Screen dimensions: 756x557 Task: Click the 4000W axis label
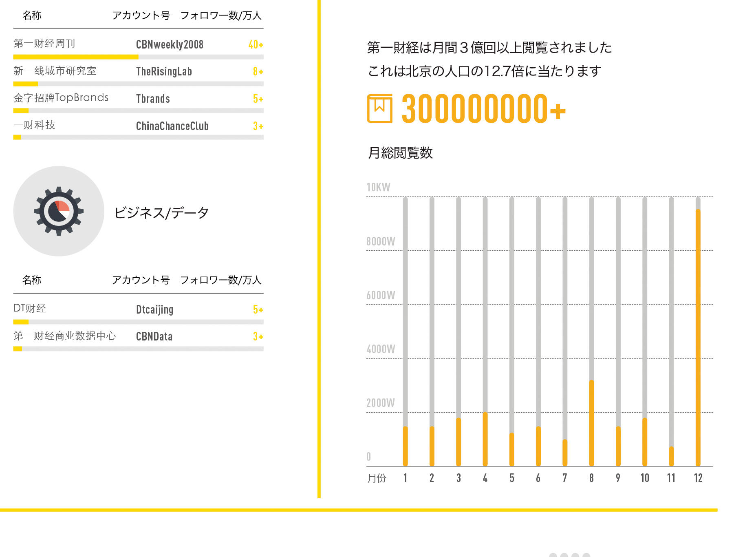[381, 349]
